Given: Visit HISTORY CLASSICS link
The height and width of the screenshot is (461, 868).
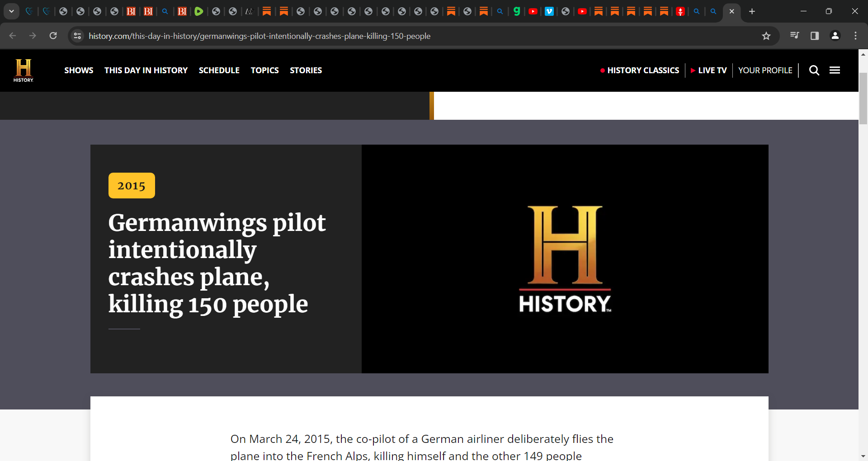Looking at the screenshot, I should click(x=640, y=71).
